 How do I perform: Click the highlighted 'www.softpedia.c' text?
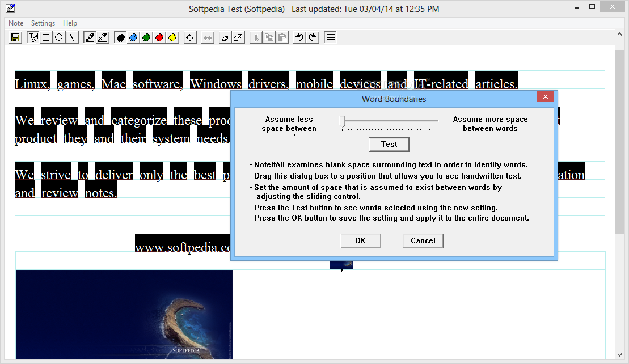click(183, 243)
